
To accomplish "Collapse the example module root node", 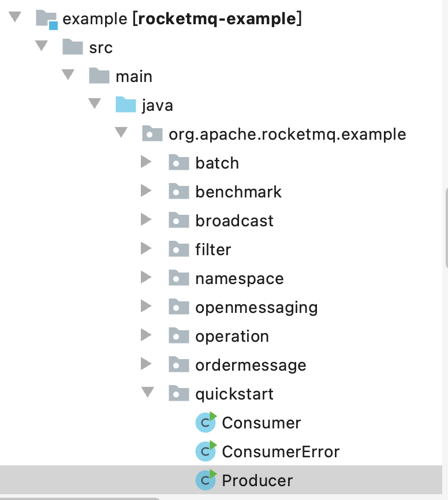I will pos(15,17).
